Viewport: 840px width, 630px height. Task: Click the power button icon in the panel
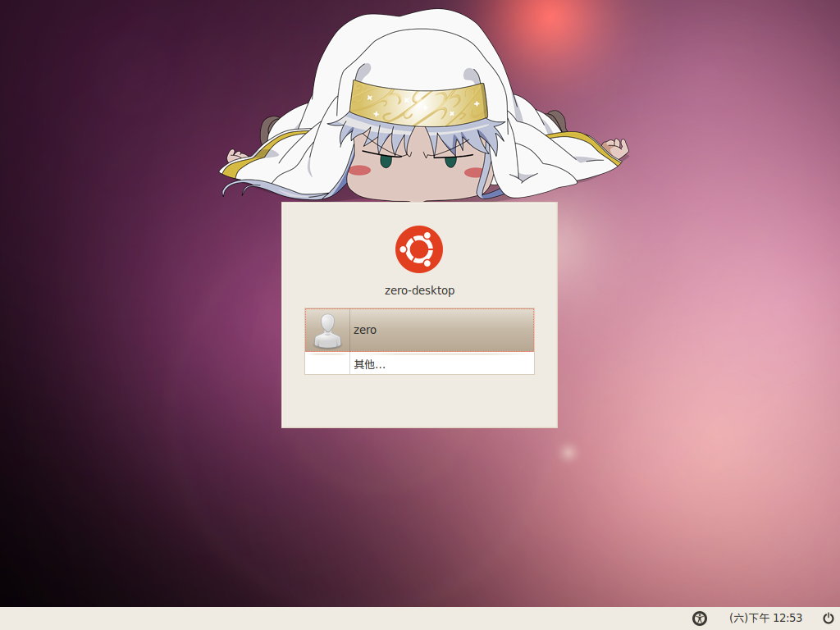829,619
